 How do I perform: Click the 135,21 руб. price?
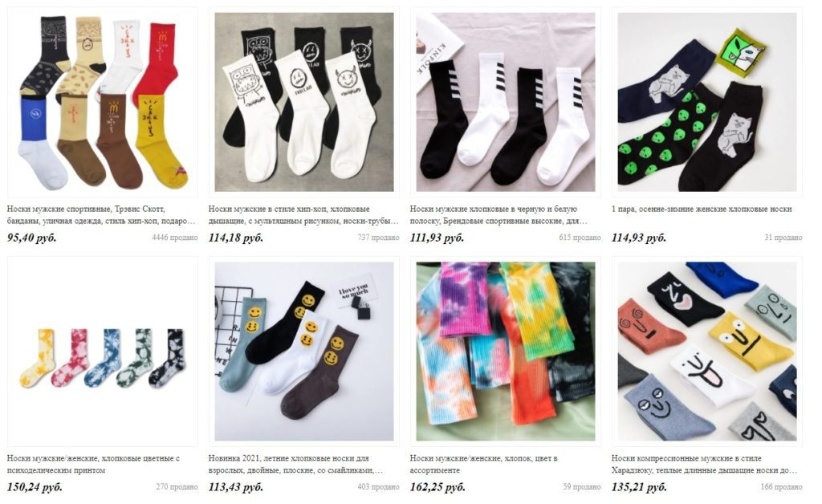pos(639,487)
